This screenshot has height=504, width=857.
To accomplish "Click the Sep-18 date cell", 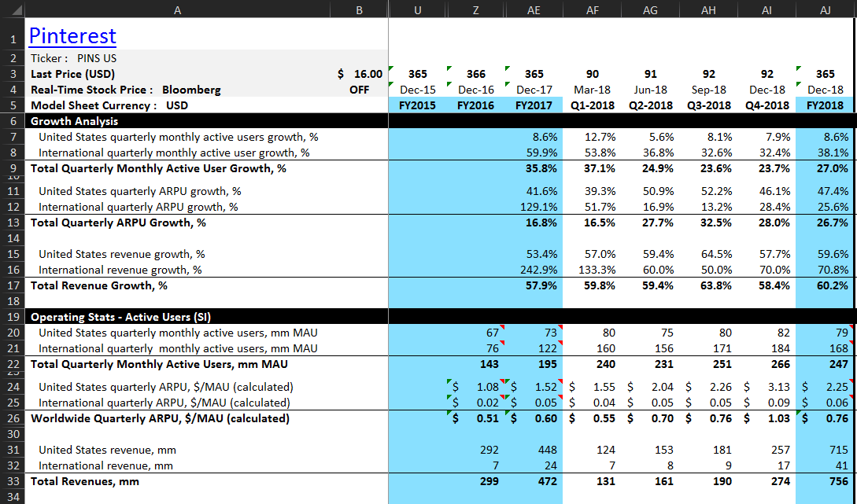I will click(709, 90).
